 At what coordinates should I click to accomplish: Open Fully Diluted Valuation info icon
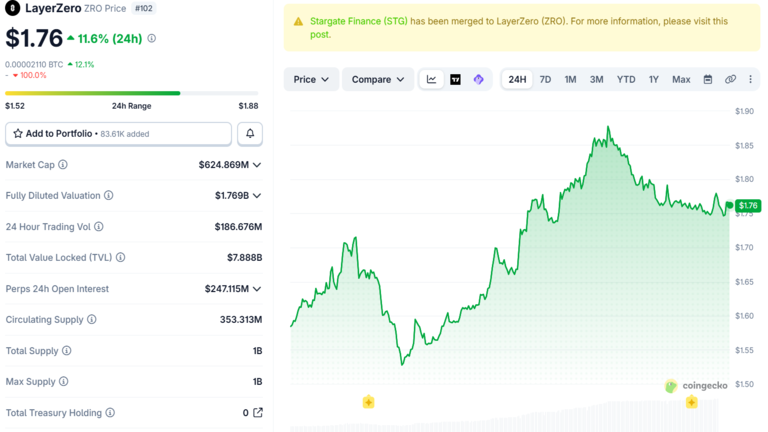pyautogui.click(x=109, y=195)
